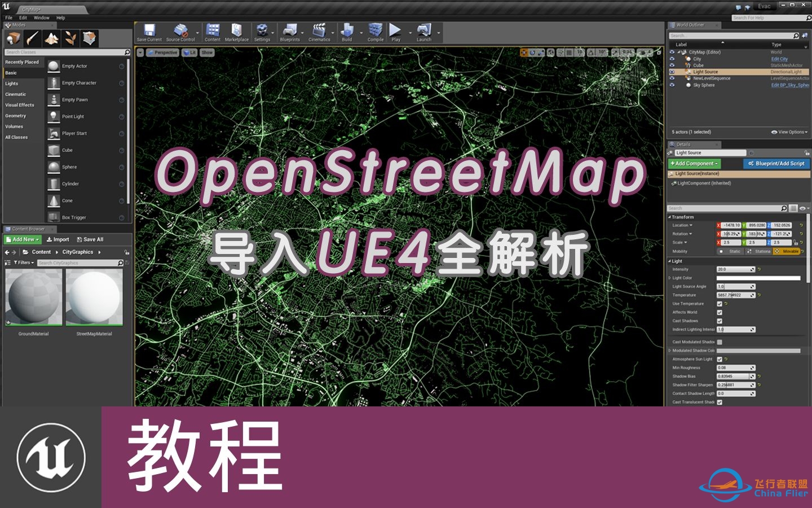Set mobility to Static

tap(731, 251)
